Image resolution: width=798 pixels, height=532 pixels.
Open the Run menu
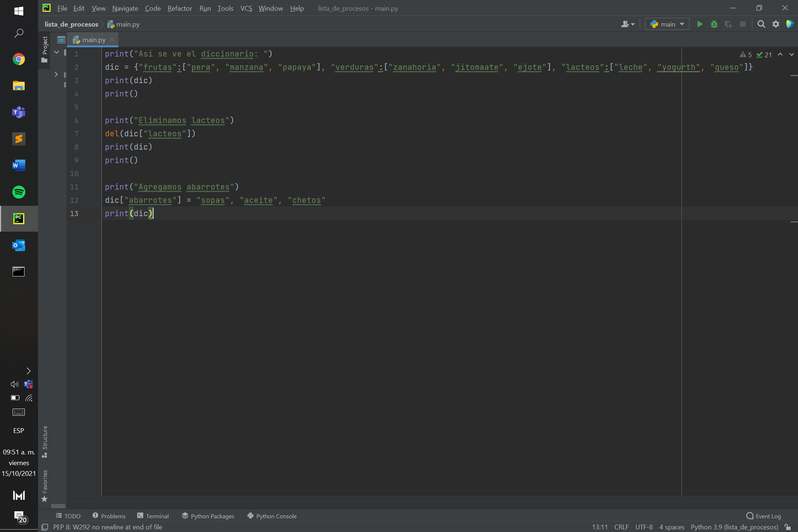coord(205,8)
